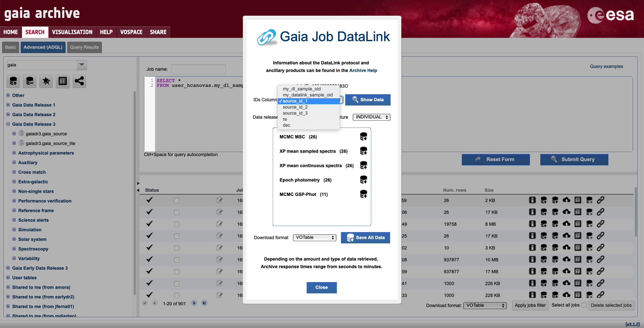Viewport: 644px width, 328px height.
Task: Open DataLink chain icon for 2 KB job
Action: point(601,200)
